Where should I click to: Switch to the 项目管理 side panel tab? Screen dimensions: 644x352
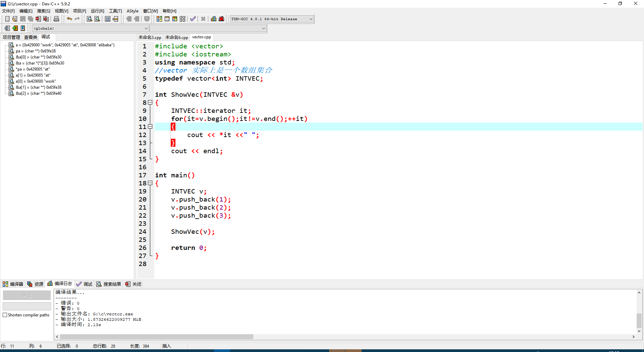pyautogui.click(x=11, y=37)
